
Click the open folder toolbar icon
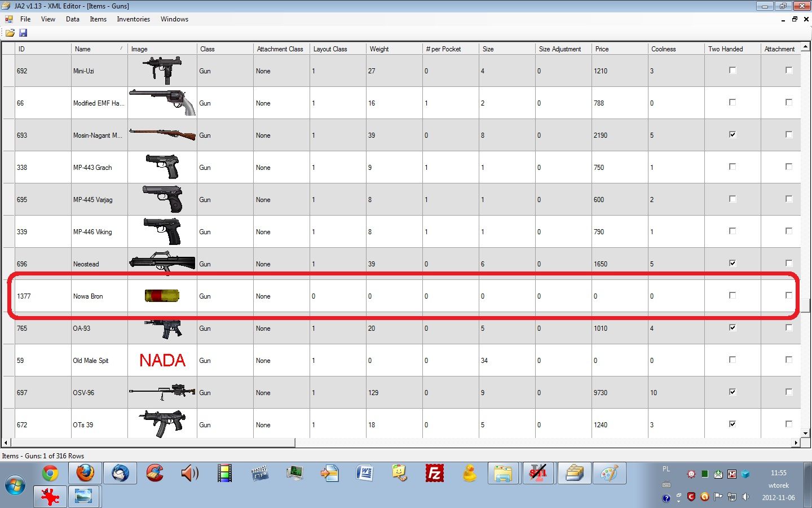click(x=10, y=33)
